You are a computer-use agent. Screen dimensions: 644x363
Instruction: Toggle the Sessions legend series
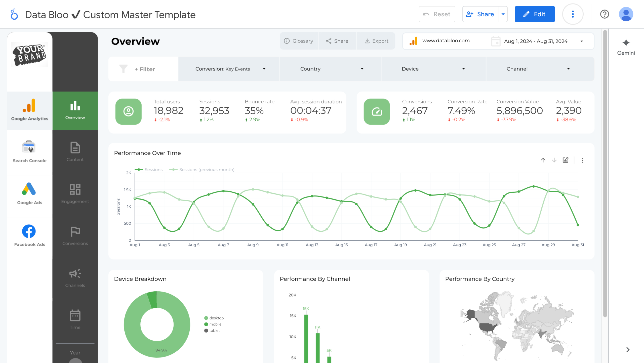pos(149,170)
